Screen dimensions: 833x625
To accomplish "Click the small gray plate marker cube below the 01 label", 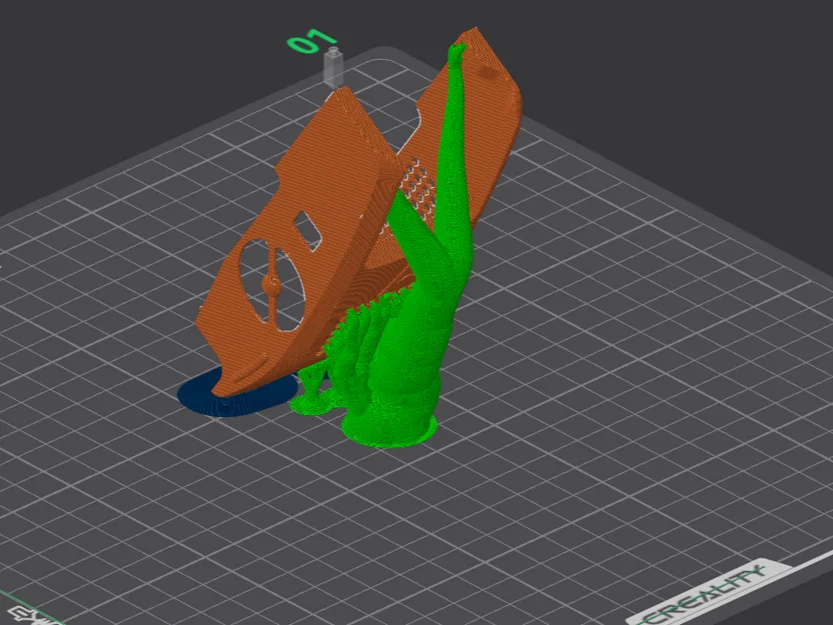I will coord(333,67).
